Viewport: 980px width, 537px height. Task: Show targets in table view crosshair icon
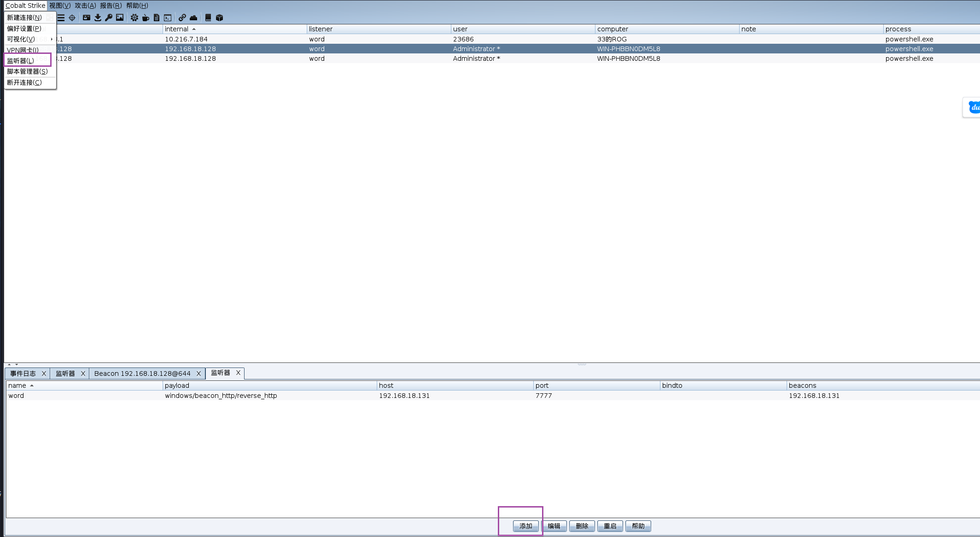coord(72,18)
